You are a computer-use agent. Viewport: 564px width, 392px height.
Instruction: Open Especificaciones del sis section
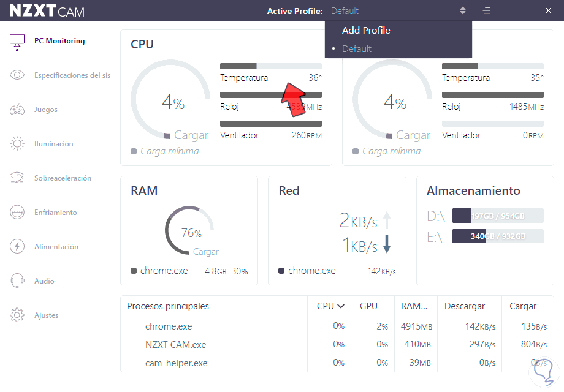[x=72, y=75]
